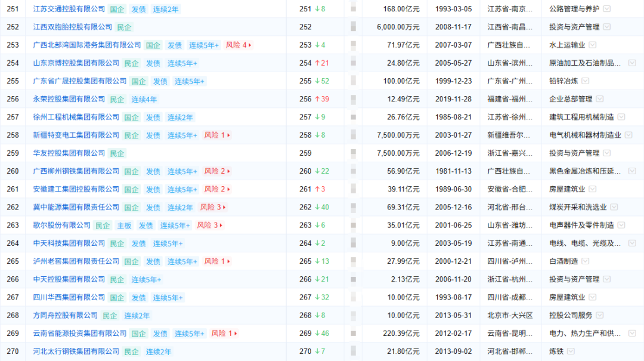Select 国企 tag on 江苏交通控股 row
Viewport: 644px width, 361px height.
point(117,9)
